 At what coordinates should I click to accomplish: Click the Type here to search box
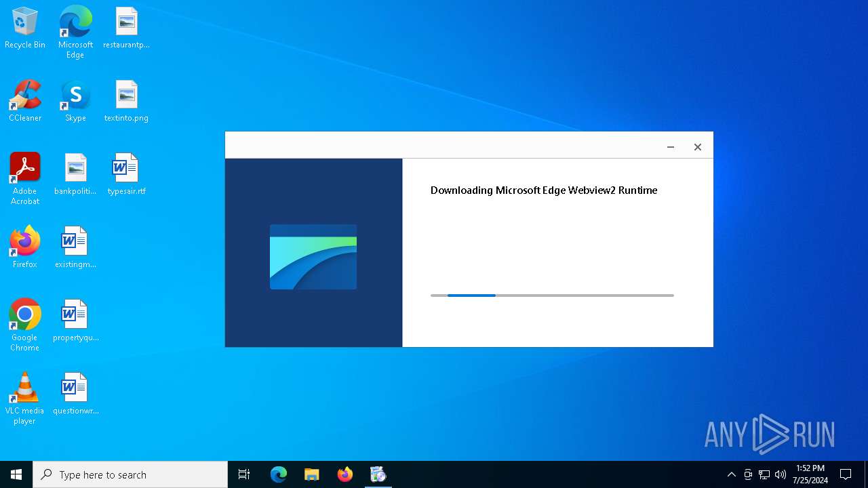[130, 474]
